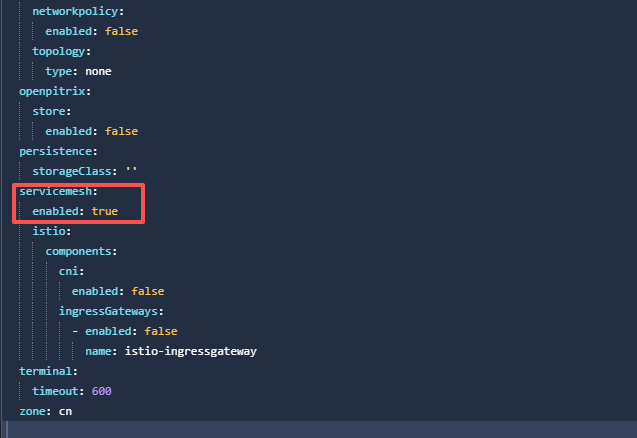Viewport: 637px width, 438px height.
Task: Select the false value under cni
Action: [x=144, y=291]
